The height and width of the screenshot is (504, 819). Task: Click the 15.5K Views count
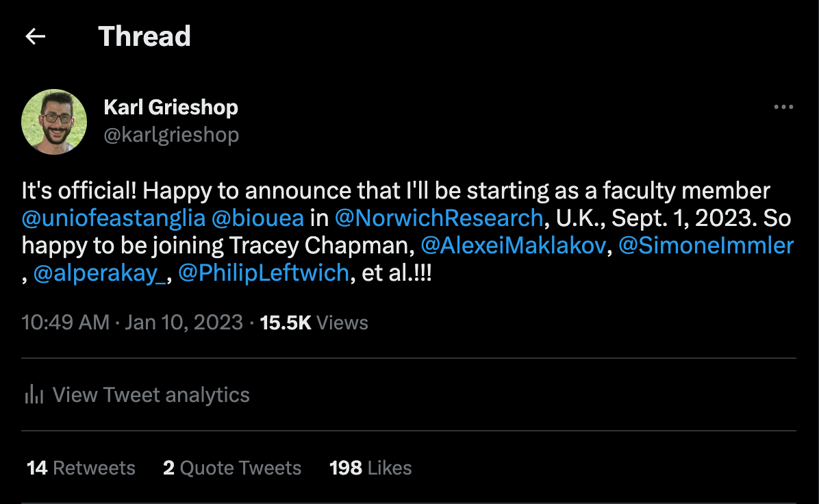coord(314,323)
